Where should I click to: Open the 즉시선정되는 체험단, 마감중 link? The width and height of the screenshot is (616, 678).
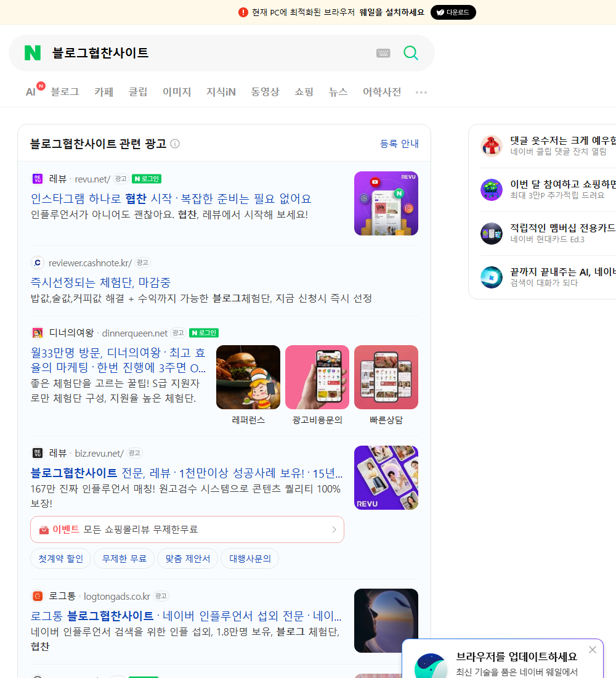(x=100, y=282)
